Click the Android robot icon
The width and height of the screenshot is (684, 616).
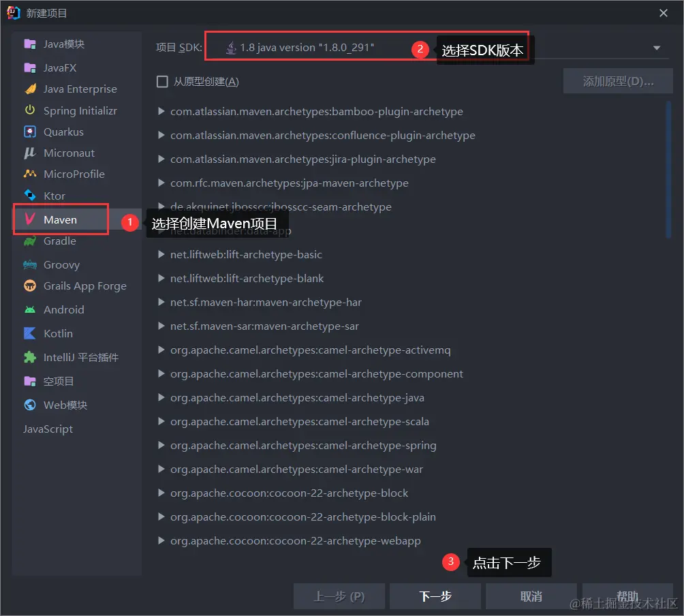coord(30,310)
